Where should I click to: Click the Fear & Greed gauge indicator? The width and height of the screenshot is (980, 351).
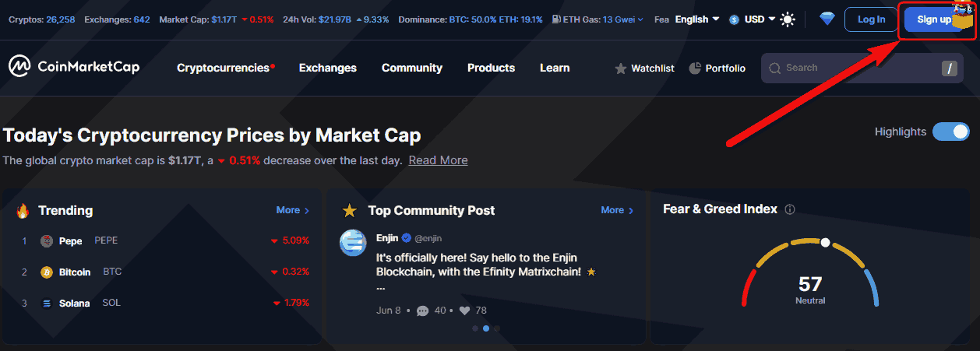[825, 243]
